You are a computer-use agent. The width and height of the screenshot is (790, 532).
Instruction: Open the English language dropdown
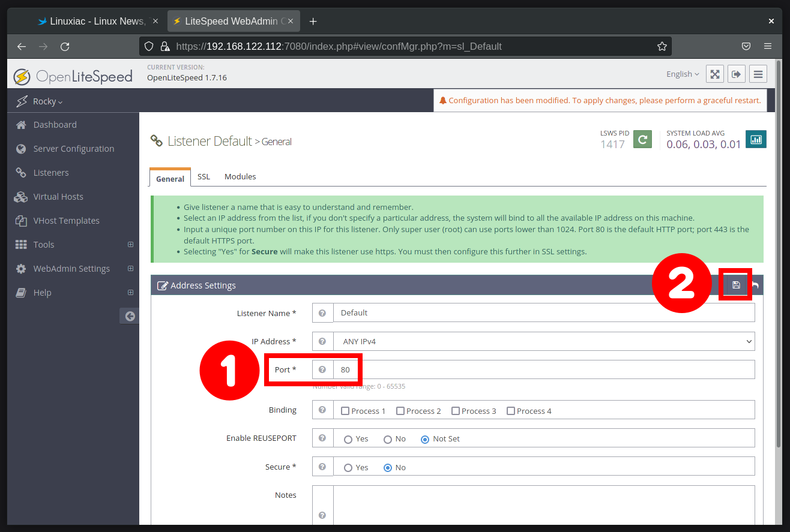click(683, 74)
